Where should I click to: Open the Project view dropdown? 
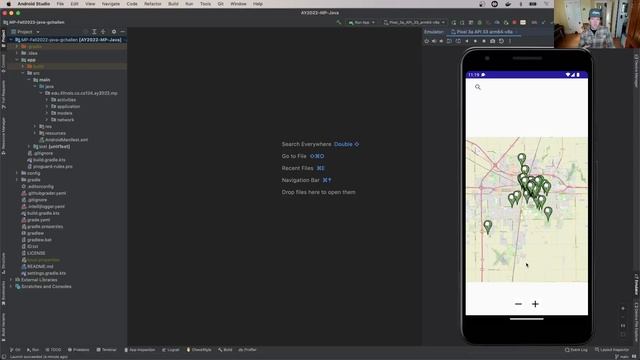pyautogui.click(x=26, y=32)
